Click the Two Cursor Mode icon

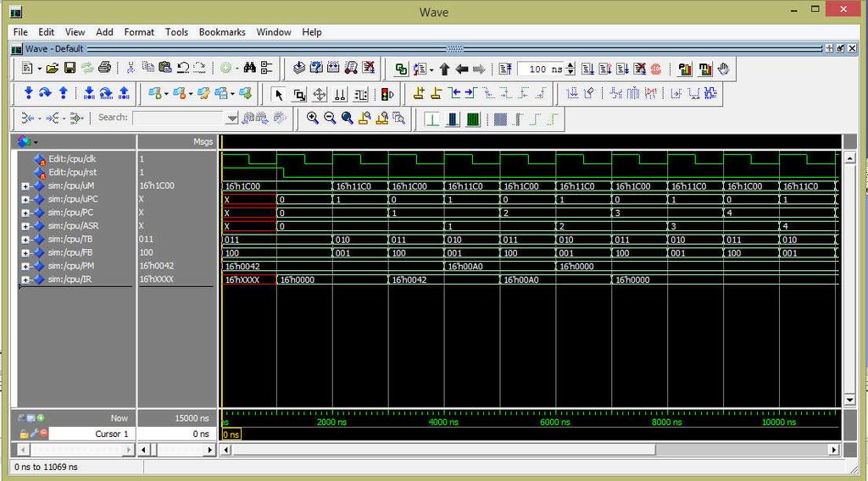point(340,95)
